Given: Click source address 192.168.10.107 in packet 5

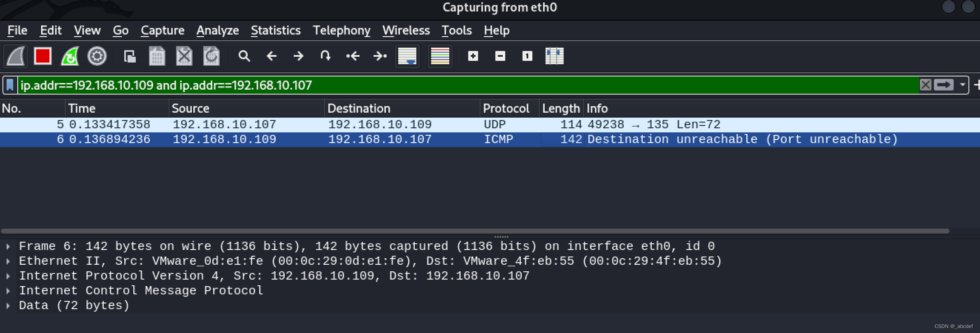Looking at the screenshot, I should coord(225,125).
